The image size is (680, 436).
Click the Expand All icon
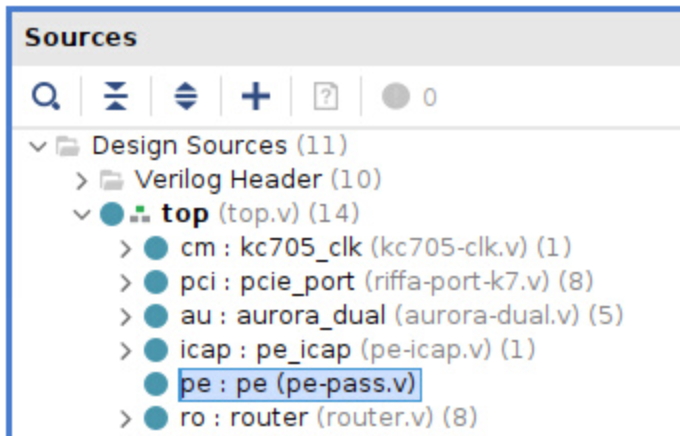[186, 96]
